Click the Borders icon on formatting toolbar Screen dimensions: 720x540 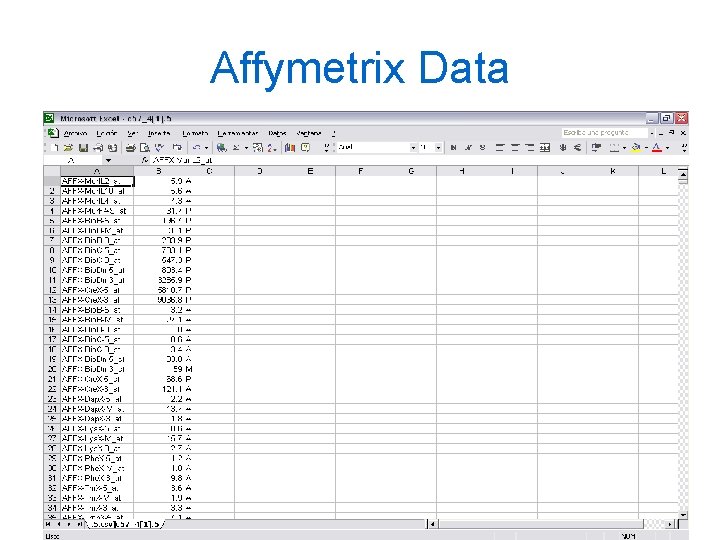click(x=614, y=147)
